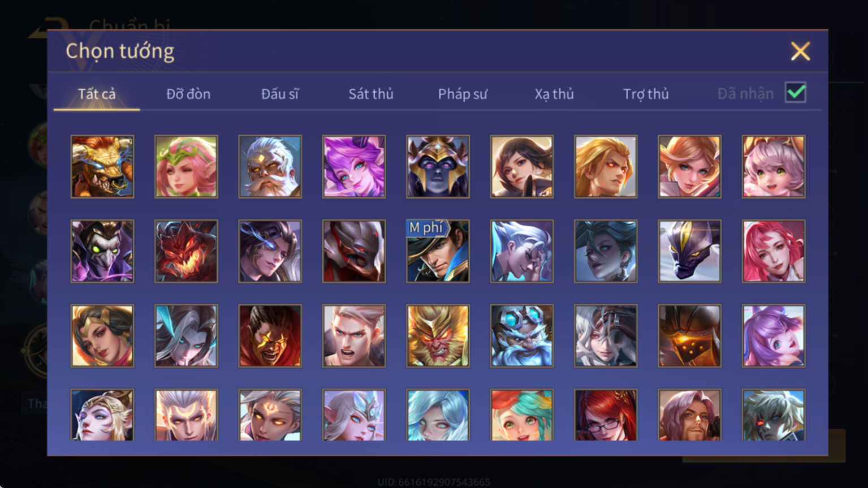Switch to the Đỡ đòn tab
868x488 pixels.
188,94
